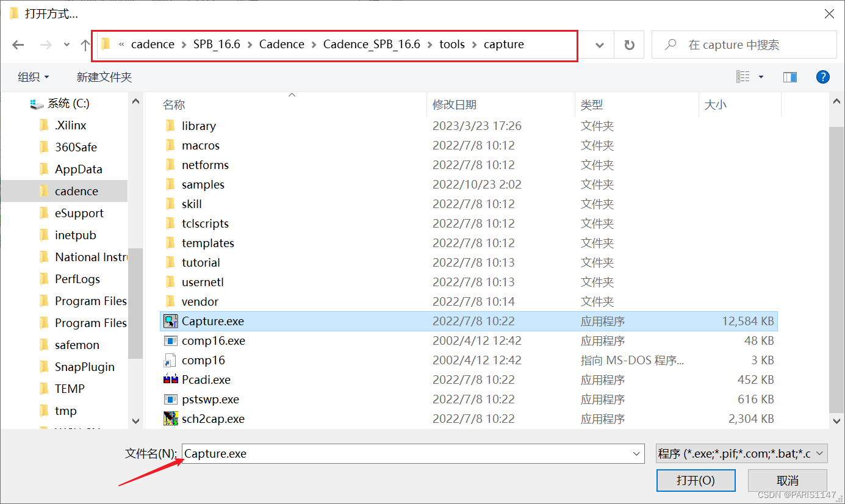This screenshot has height=504, width=845.
Task: Select the Capture.exe application icon
Action: [x=171, y=321]
